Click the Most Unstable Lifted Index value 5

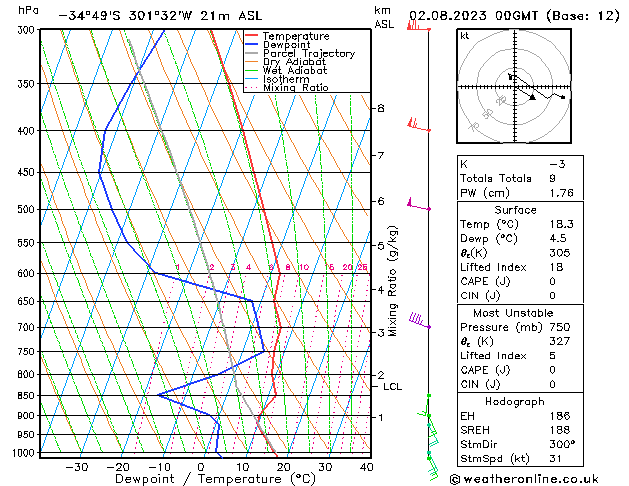pyautogui.click(x=553, y=356)
